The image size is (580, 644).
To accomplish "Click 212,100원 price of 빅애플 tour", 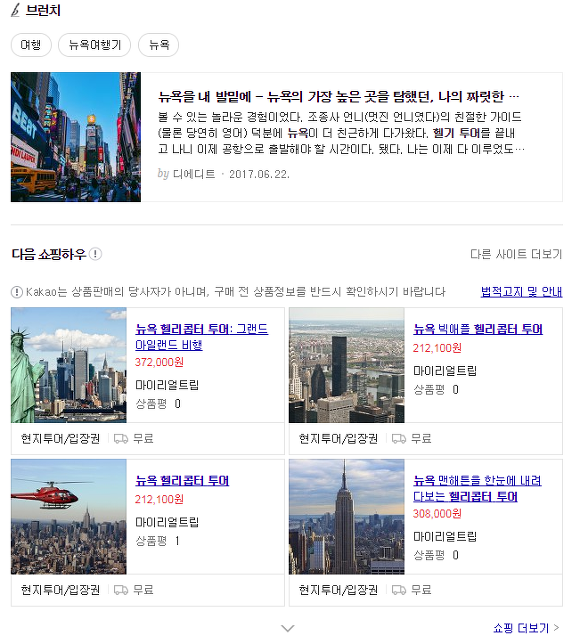I will [x=437, y=348].
